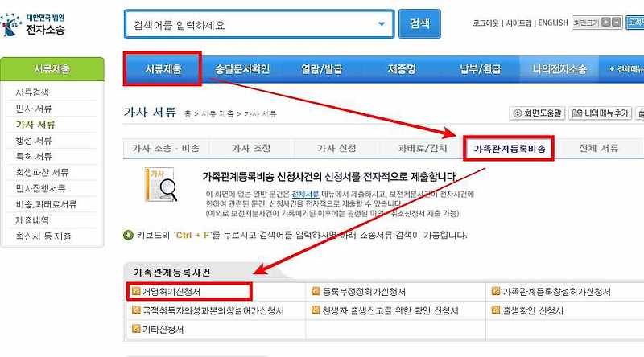Select 민사 서류 in left sidebar
Screen dimensions: 644x357
pyautogui.click(x=34, y=109)
